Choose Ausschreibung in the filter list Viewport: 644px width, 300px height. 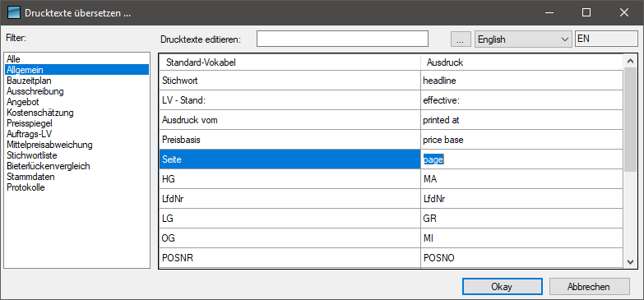coord(76,91)
